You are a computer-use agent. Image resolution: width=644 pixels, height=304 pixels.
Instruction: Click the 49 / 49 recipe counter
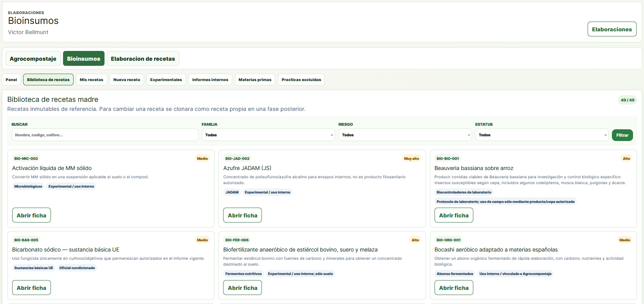[628, 100]
